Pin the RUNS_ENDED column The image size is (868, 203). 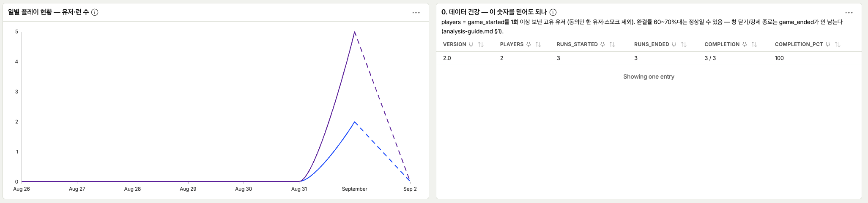coord(674,44)
